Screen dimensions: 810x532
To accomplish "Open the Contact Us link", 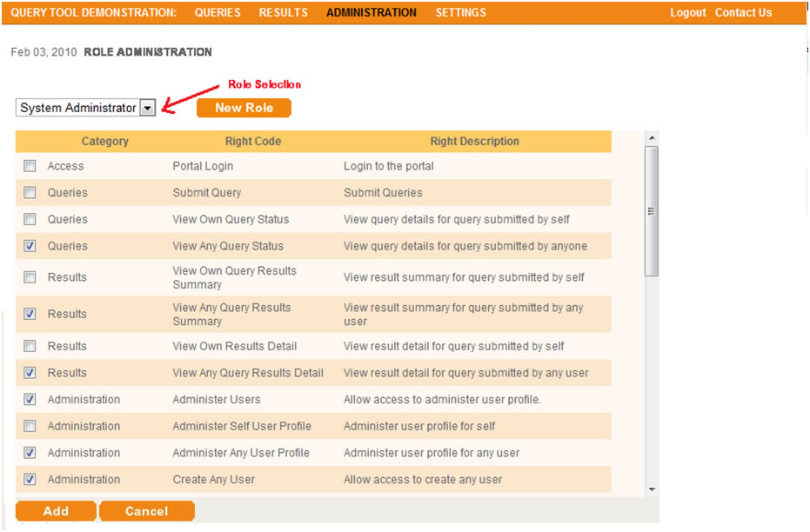I will (743, 13).
